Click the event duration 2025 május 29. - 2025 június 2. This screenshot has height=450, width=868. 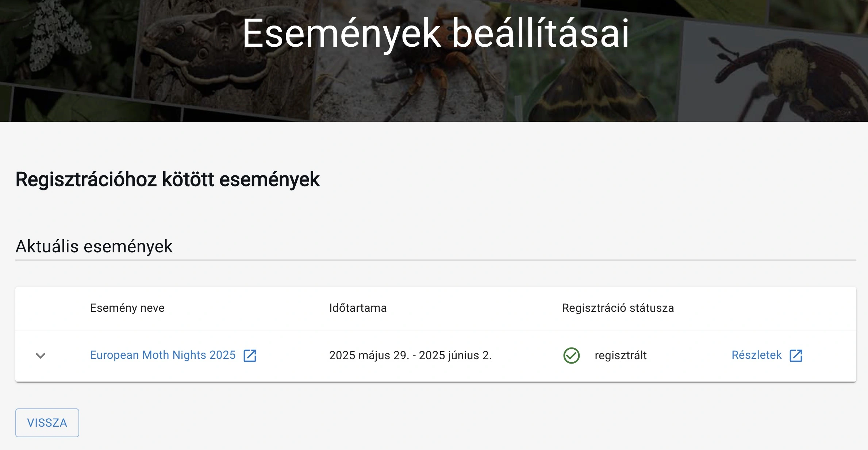pyautogui.click(x=411, y=355)
